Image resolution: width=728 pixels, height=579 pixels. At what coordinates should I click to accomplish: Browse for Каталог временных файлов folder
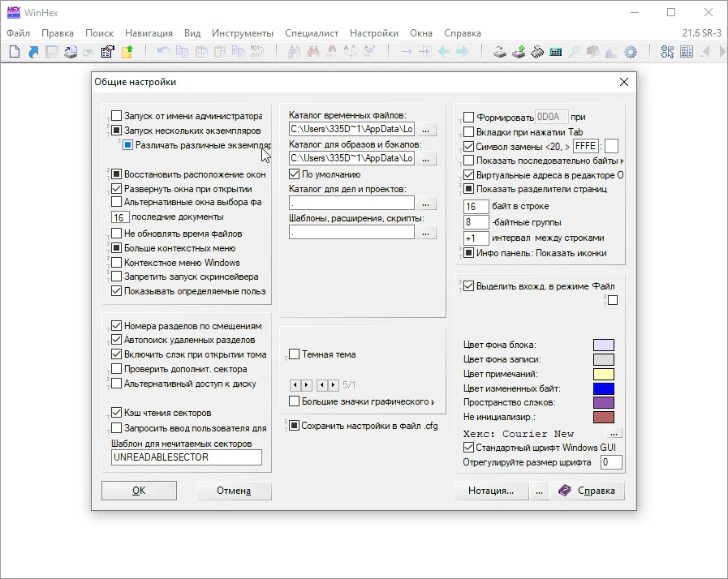pos(428,130)
